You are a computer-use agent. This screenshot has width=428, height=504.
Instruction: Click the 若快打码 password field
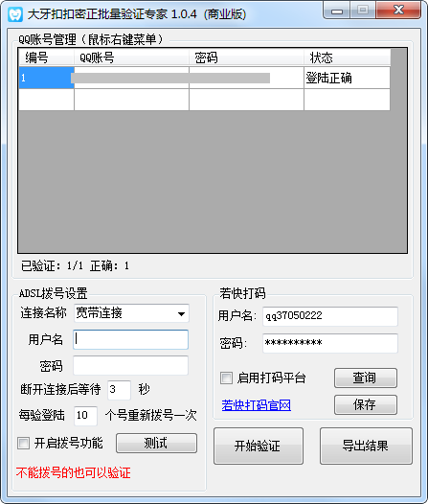pos(330,343)
